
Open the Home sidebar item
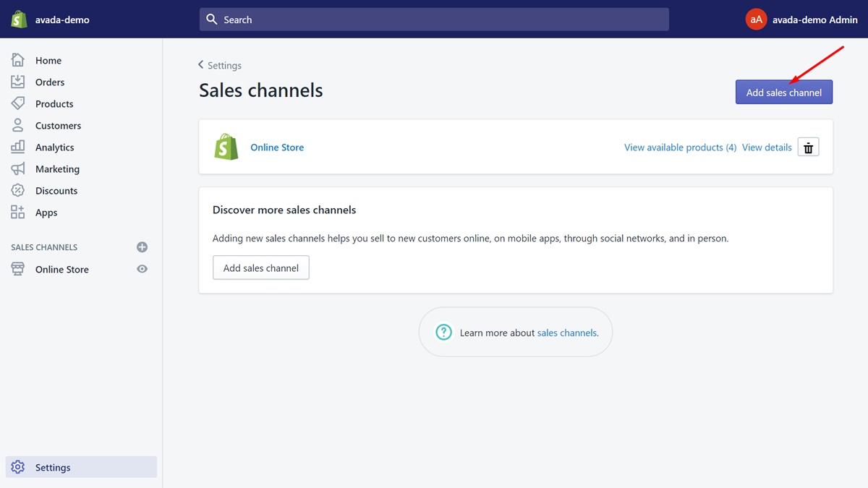pos(48,61)
